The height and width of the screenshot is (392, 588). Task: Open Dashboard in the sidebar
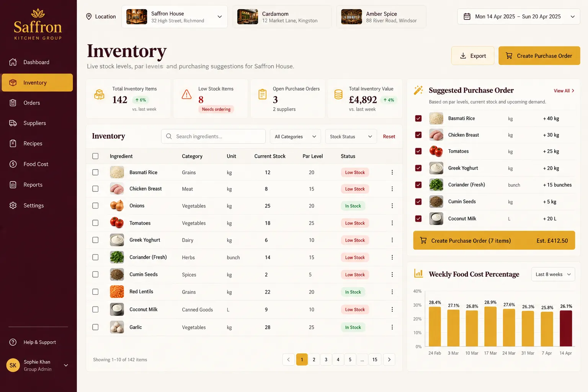coord(37,62)
